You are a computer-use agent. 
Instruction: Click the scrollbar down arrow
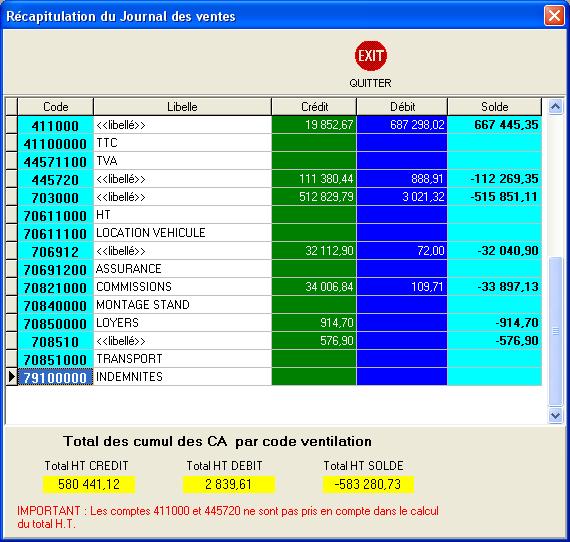(x=555, y=415)
